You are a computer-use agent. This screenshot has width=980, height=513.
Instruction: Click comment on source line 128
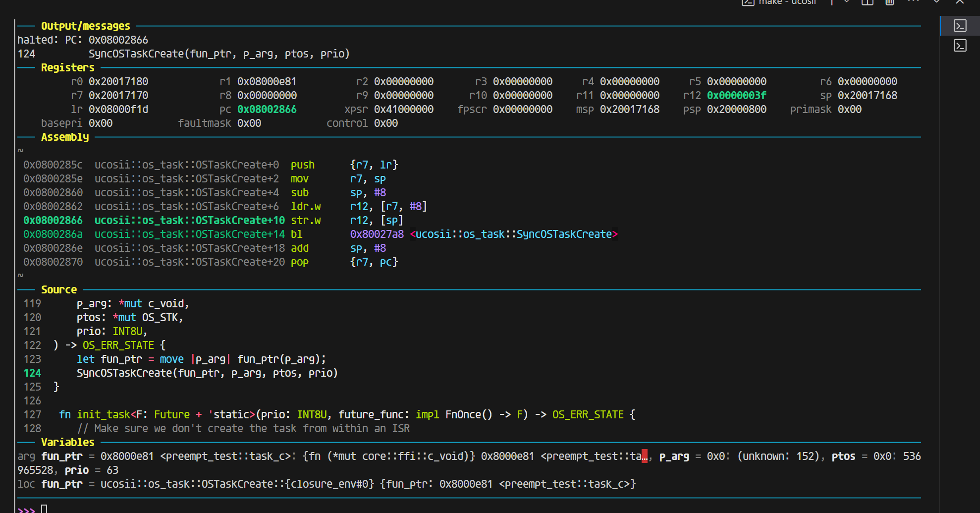point(243,428)
